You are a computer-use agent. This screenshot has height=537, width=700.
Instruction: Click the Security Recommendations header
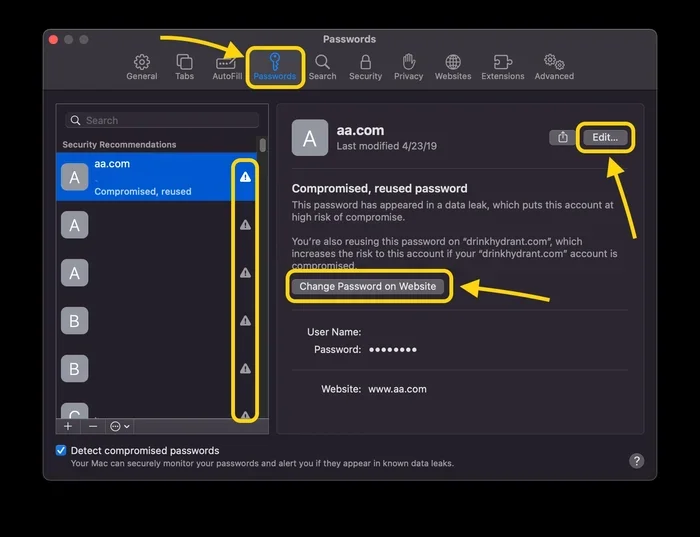click(x=119, y=144)
